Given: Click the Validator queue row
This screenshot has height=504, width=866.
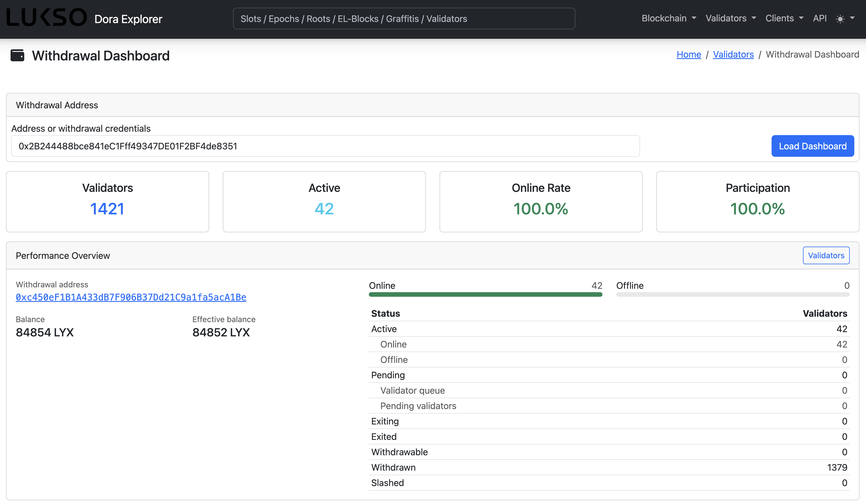Looking at the screenshot, I should [x=609, y=391].
